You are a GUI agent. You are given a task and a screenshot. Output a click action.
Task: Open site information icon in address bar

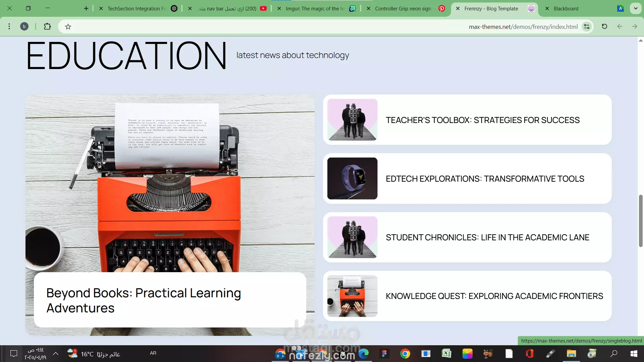click(587, 27)
